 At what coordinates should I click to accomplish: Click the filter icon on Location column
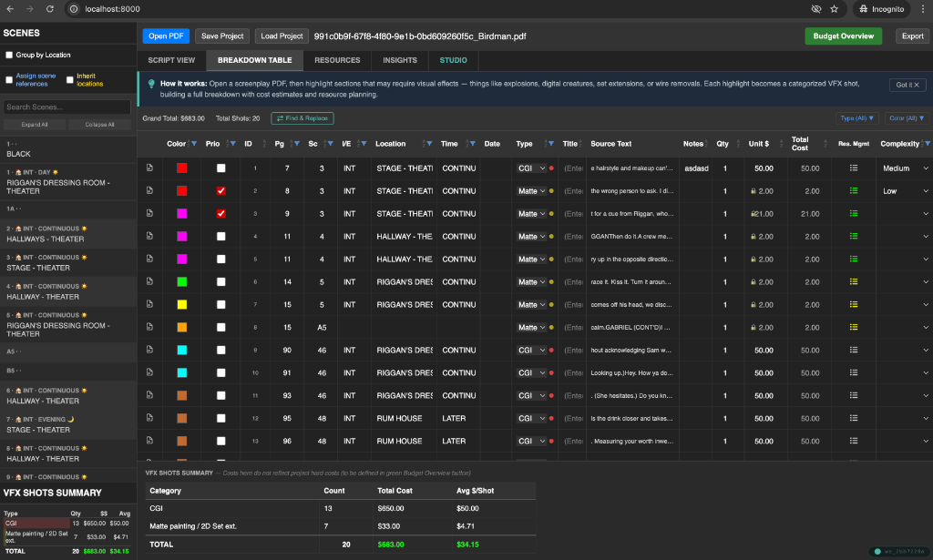(x=429, y=144)
